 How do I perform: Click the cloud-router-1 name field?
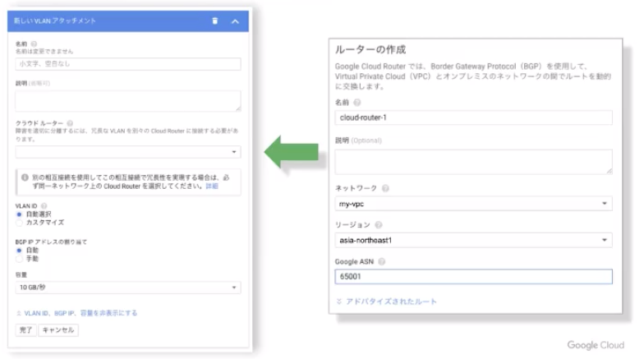473,117
